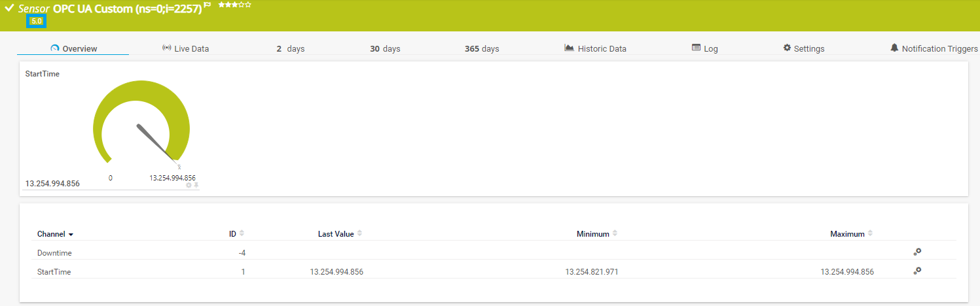The image size is (980, 306).
Task: Click the StartTime channel ID 1 link
Action: [x=243, y=272]
